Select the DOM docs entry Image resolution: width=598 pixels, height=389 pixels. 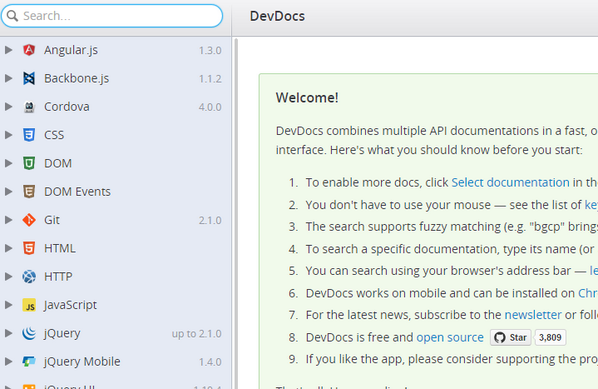(116, 163)
